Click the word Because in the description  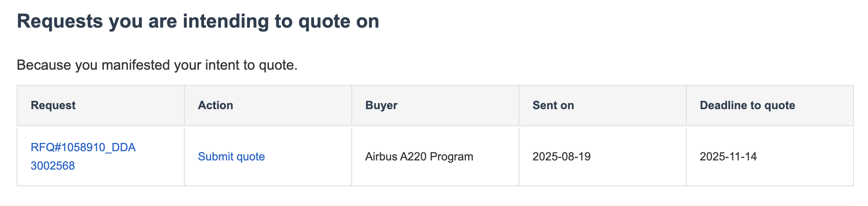[44, 65]
